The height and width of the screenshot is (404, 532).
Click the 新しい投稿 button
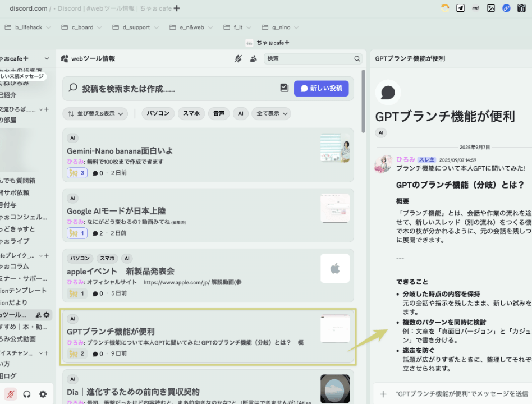(321, 88)
